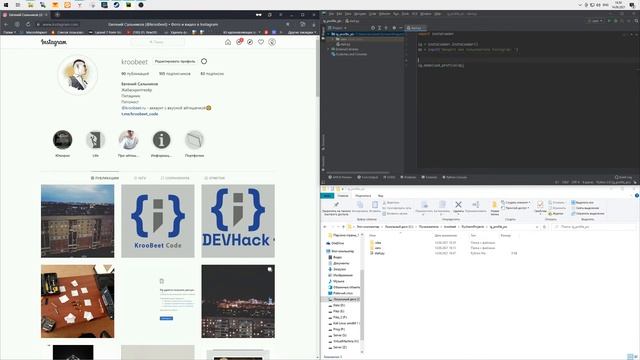The image size is (640, 360).
Task: Click the edit profile button
Action: click(x=175, y=61)
